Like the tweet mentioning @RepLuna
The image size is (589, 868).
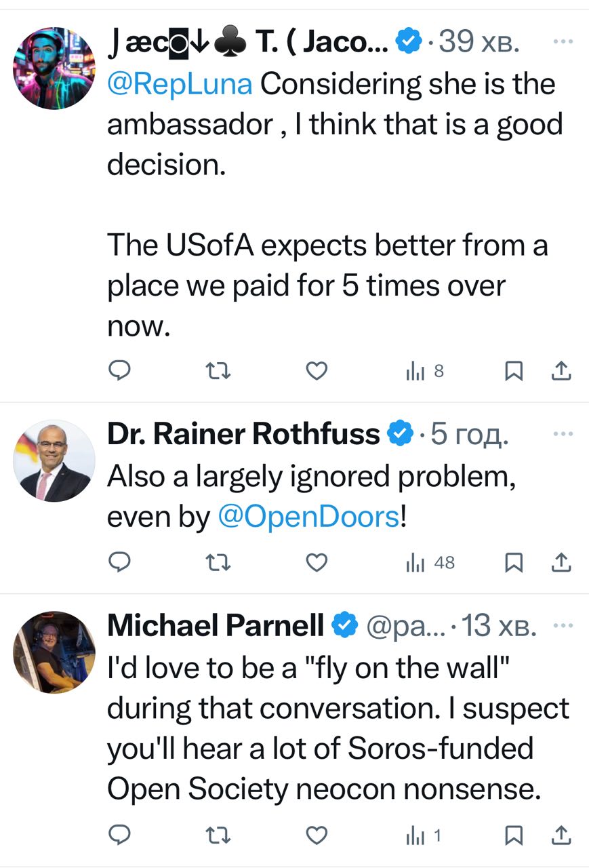pyautogui.click(x=317, y=370)
